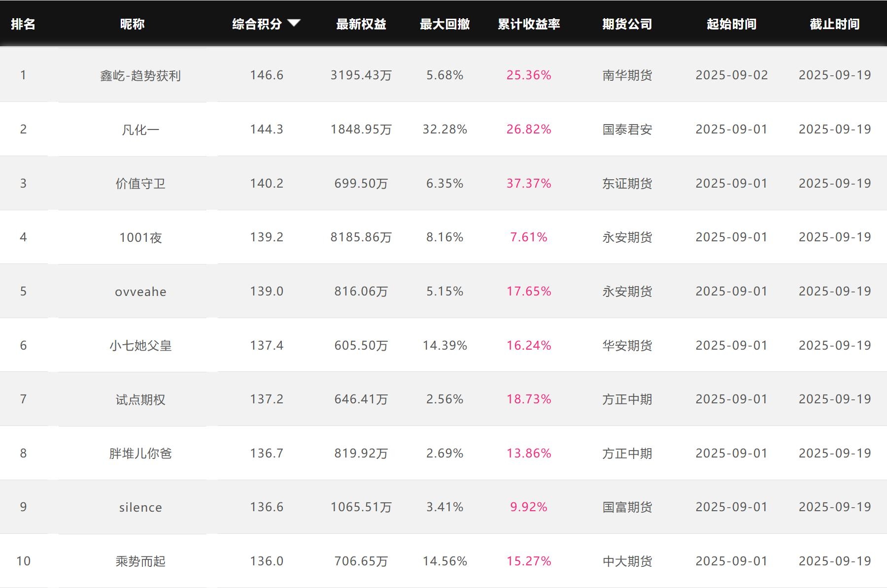Click 37.37% cumulative return value
Viewport: 887px width, 588px height.
pyautogui.click(x=528, y=184)
